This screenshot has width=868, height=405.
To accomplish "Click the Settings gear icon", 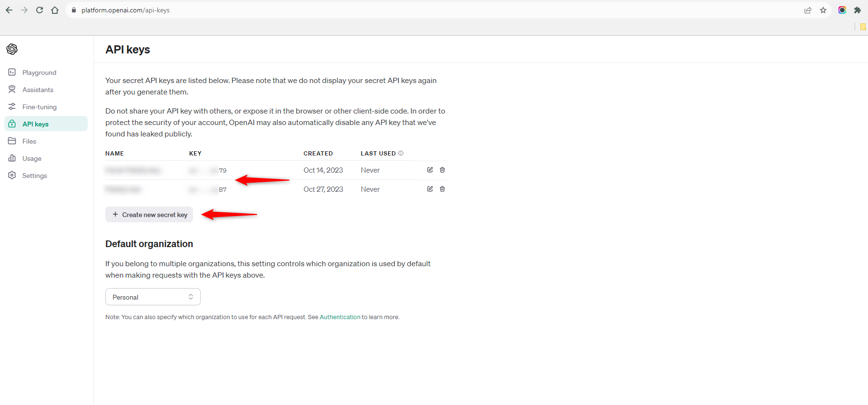I will click(12, 175).
